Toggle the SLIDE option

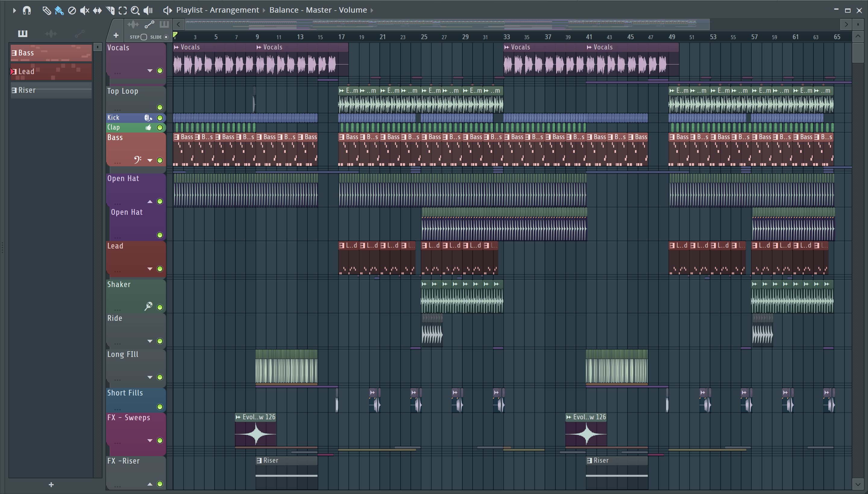pyautogui.click(x=166, y=37)
